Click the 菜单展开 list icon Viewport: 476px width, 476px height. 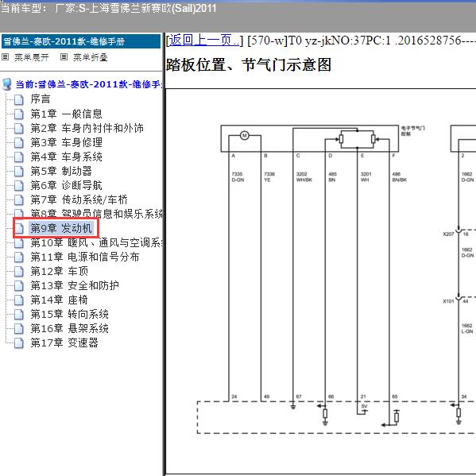click(5, 56)
